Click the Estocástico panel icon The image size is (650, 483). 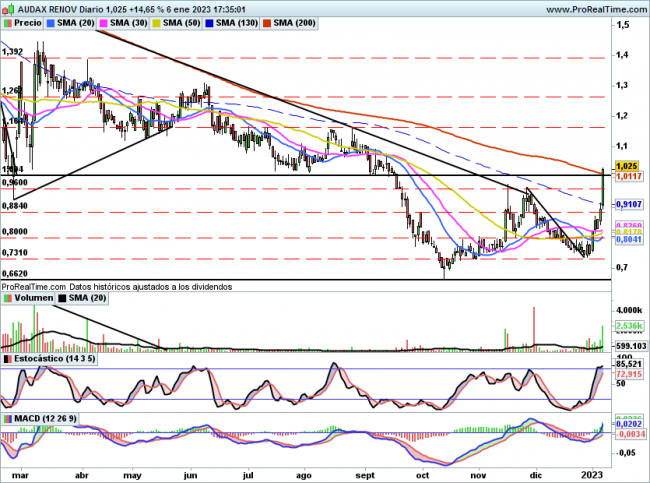8,358
